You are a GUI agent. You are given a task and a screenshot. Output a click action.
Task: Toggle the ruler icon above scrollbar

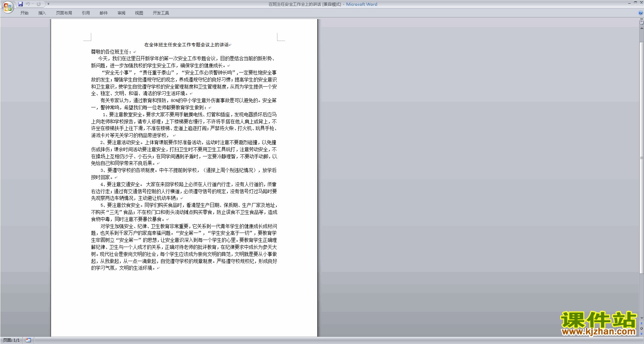642,23
